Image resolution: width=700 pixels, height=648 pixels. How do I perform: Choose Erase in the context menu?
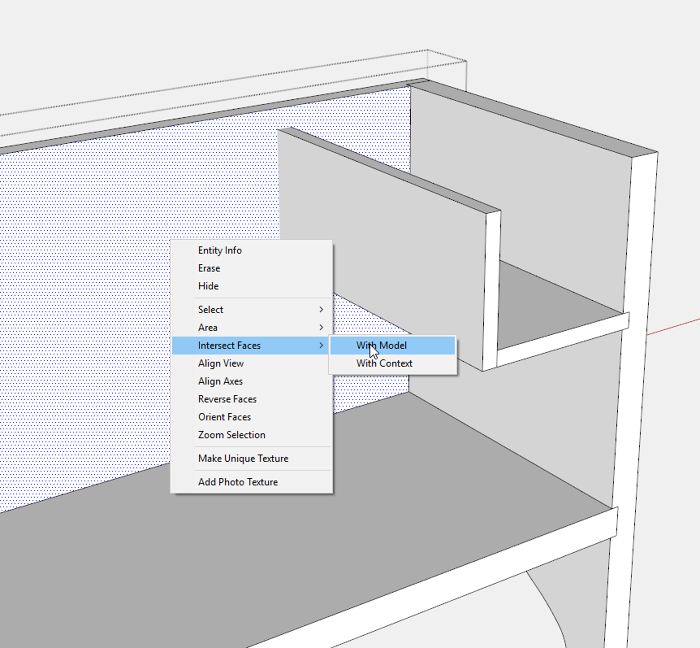click(x=209, y=268)
